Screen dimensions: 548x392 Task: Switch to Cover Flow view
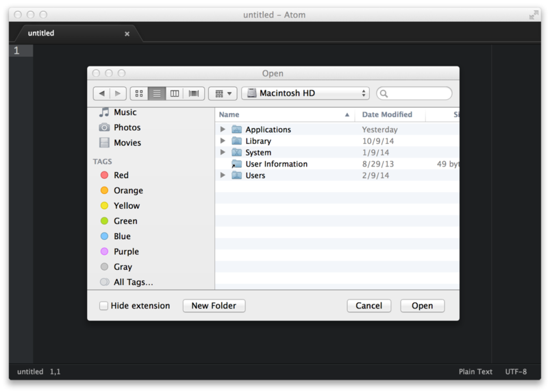(x=193, y=93)
